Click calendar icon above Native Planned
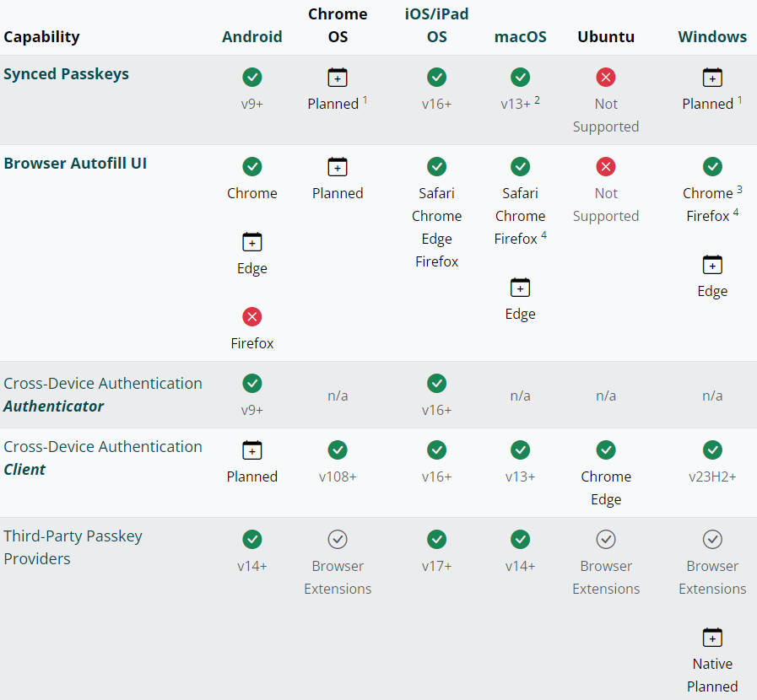The height and width of the screenshot is (700, 757). click(712, 638)
